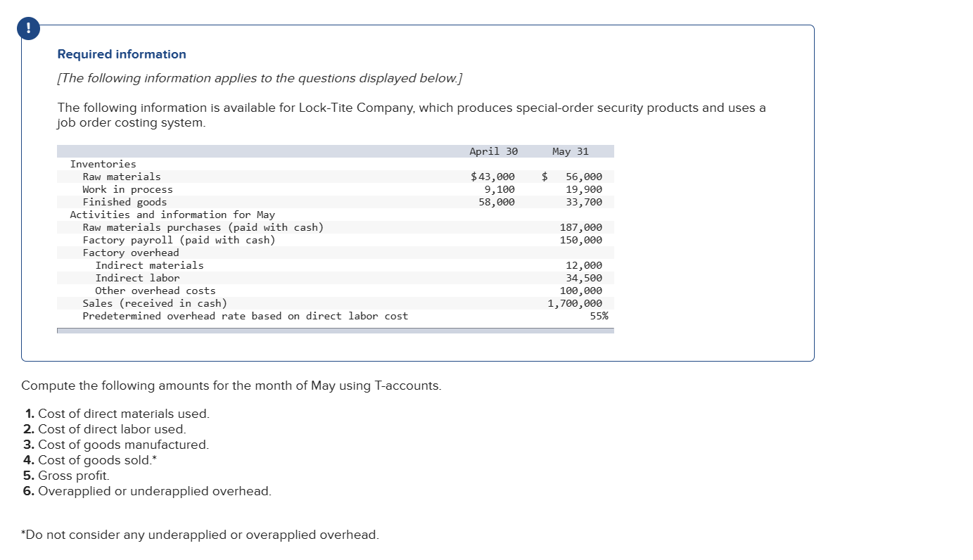
Task: Click the 'May 31' column header
Action: point(571,151)
